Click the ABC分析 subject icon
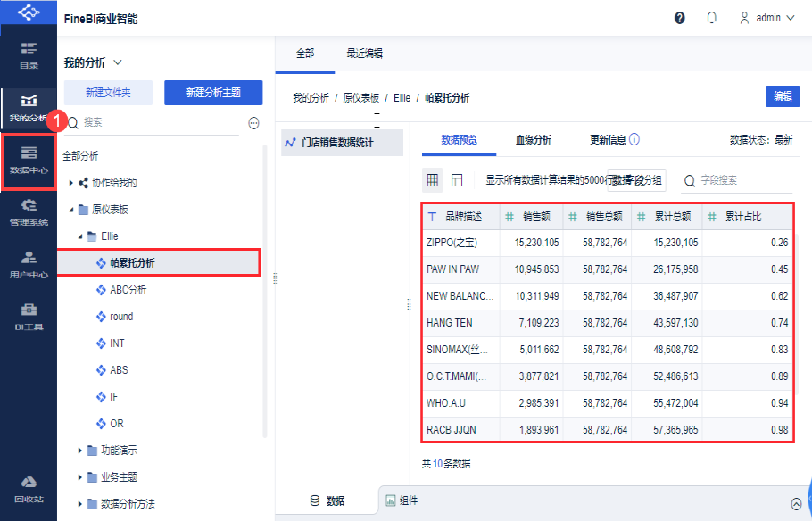 point(101,290)
